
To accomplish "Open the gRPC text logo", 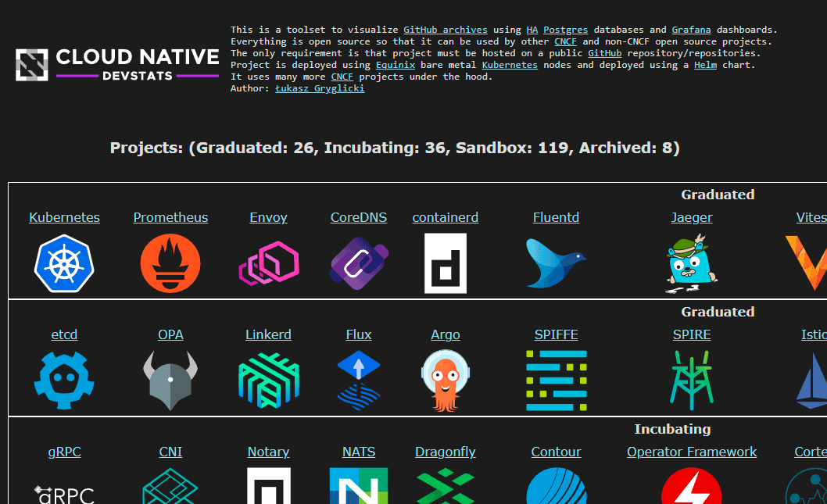I will (64, 495).
